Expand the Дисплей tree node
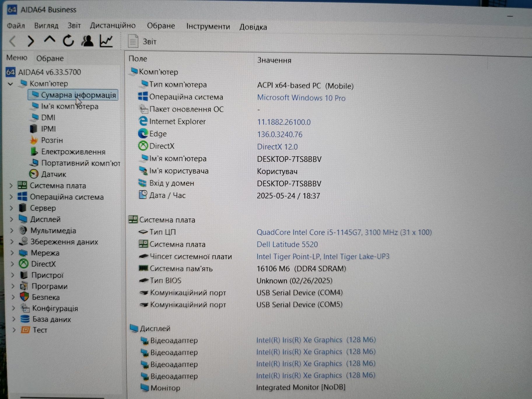Image resolution: width=532 pixels, height=399 pixels. (12, 219)
